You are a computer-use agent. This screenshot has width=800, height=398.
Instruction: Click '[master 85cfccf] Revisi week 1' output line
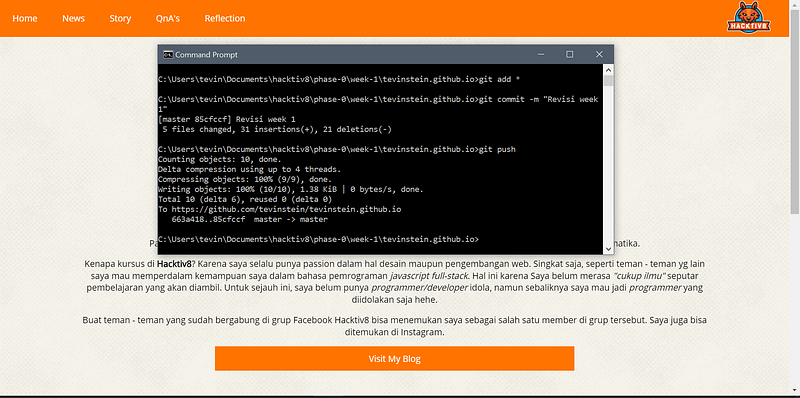(x=227, y=119)
